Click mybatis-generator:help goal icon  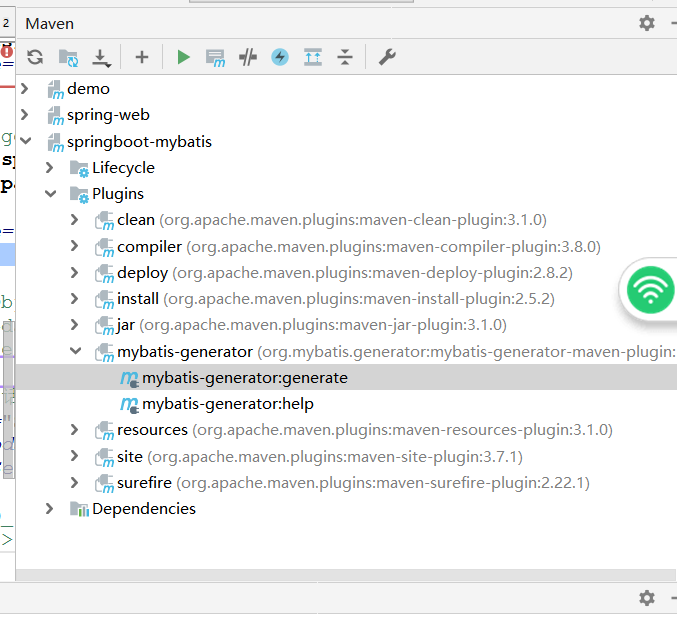[129, 405]
